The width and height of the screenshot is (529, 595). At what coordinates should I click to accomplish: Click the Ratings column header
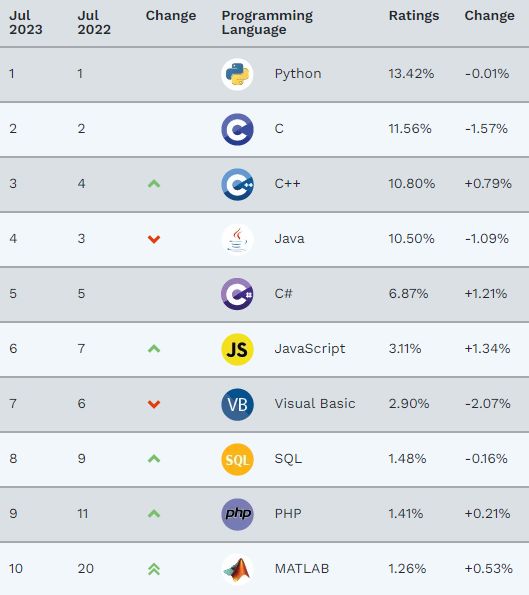click(414, 16)
